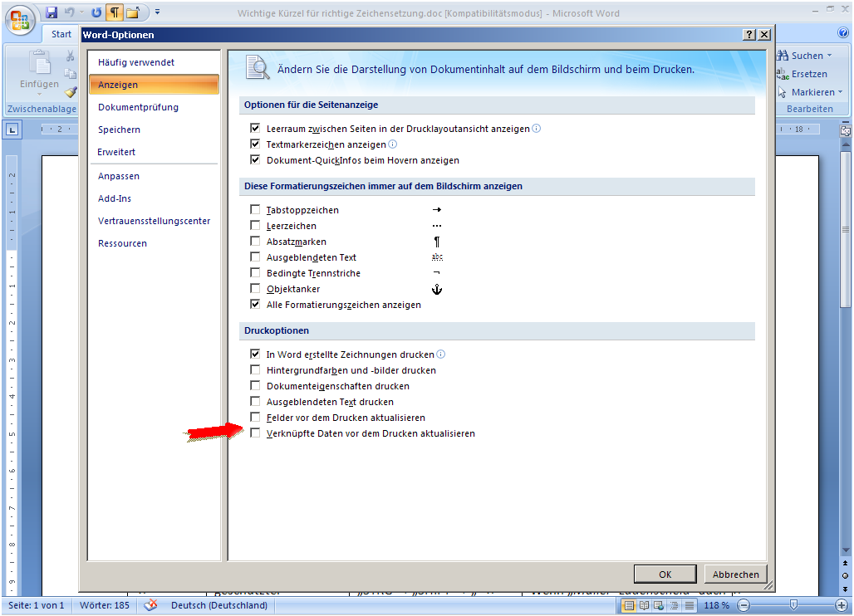Expand the Suchen dropdown arrow
The width and height of the screenshot is (854, 616).
tap(829, 56)
